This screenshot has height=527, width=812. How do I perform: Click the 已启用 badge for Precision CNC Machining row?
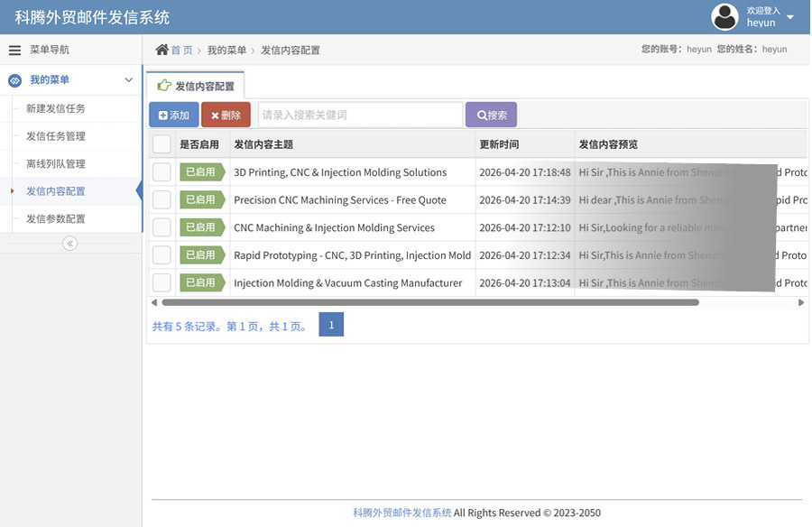click(201, 199)
